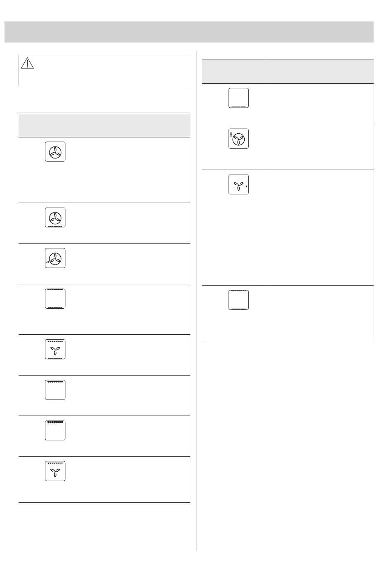The height and width of the screenshot is (567, 392).
Task: Select the grill with fan turbo icon
Action: (55, 471)
